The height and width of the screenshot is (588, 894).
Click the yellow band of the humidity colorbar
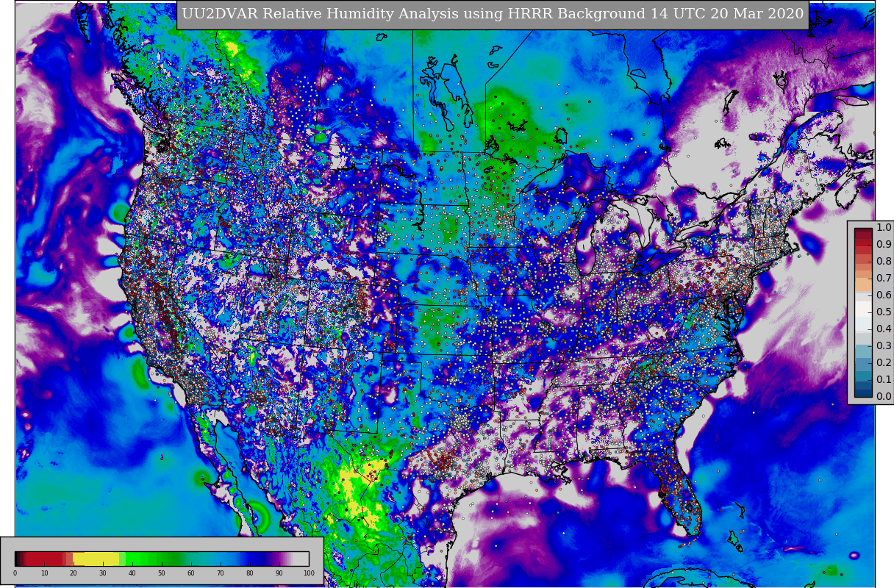pyautogui.click(x=96, y=559)
